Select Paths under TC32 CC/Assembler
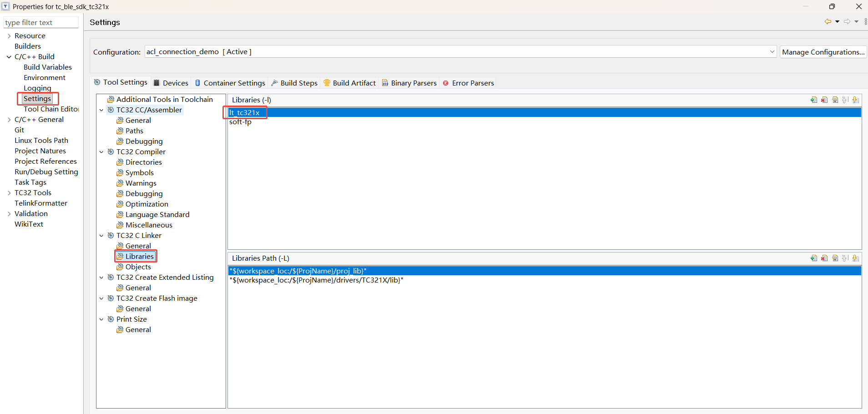The height and width of the screenshot is (414, 868). point(130,131)
